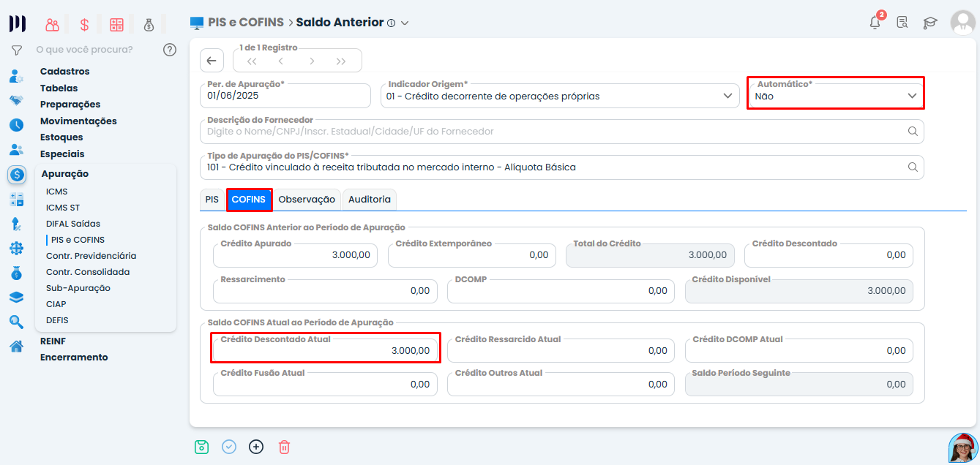The width and height of the screenshot is (980, 465).
Task: Click the home icon at sidebar bottom
Action: pyautogui.click(x=16, y=346)
